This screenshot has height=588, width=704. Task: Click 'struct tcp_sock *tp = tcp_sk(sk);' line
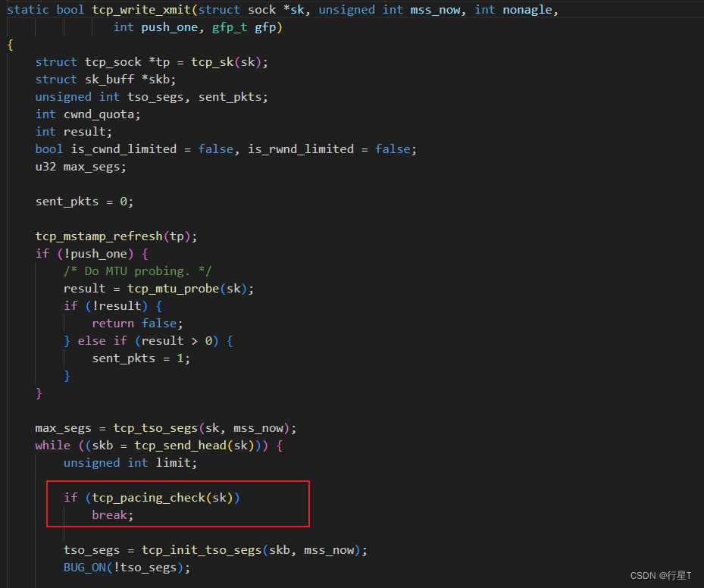[x=152, y=62]
